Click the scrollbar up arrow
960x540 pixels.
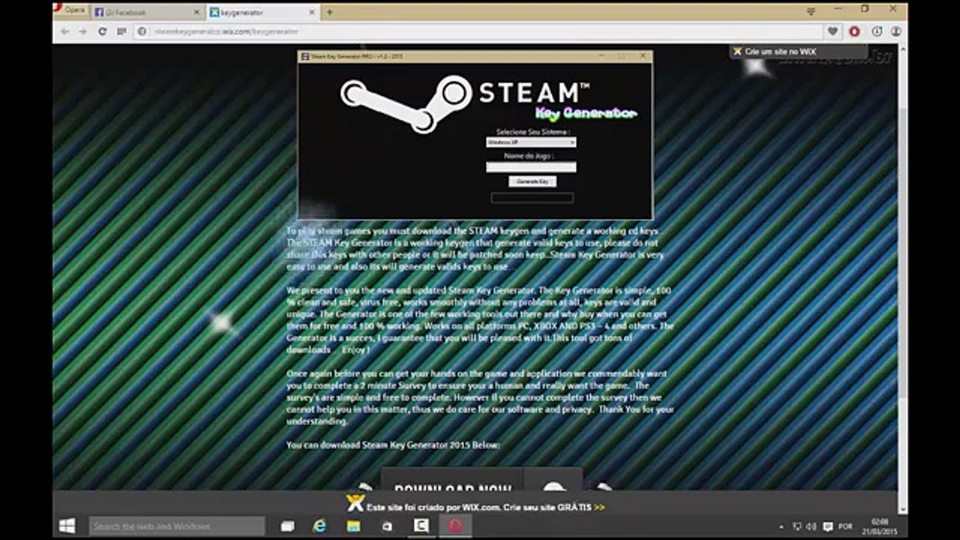coord(902,50)
